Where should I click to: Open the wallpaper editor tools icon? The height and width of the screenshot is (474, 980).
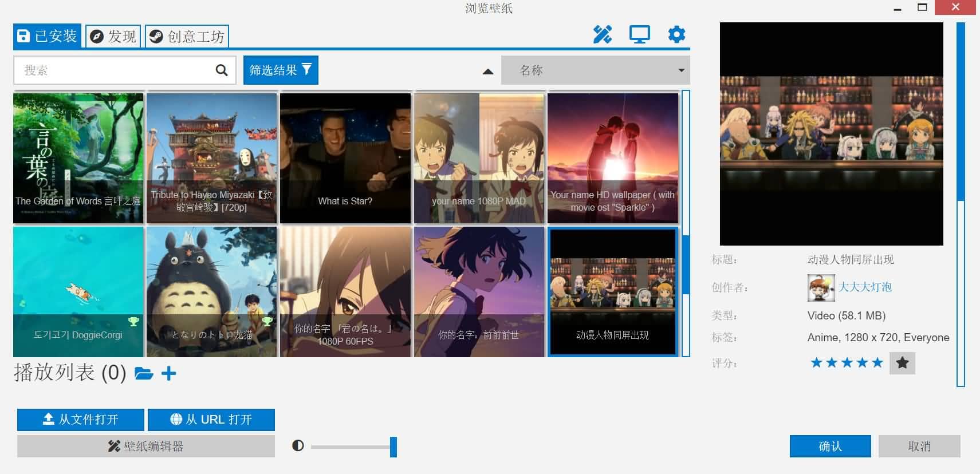(603, 34)
